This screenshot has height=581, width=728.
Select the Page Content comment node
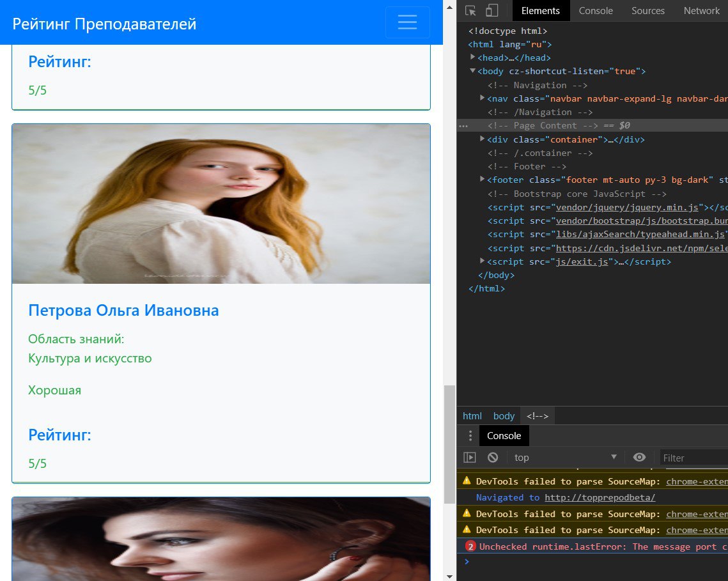click(543, 125)
